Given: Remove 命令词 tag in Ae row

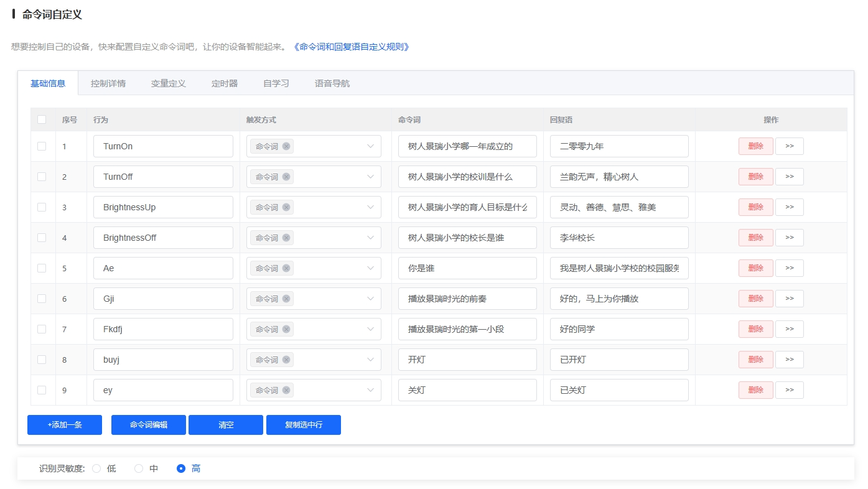Looking at the screenshot, I should (x=286, y=268).
